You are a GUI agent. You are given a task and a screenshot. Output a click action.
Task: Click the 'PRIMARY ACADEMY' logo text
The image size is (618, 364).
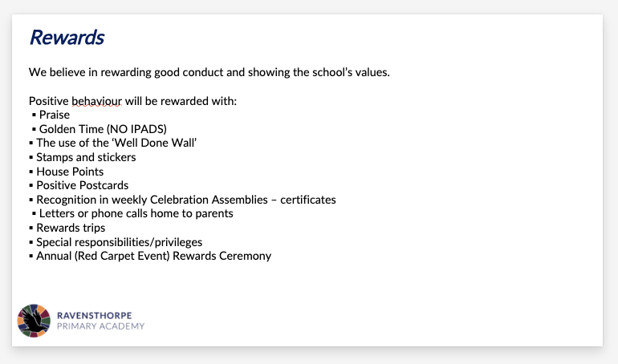100,326
